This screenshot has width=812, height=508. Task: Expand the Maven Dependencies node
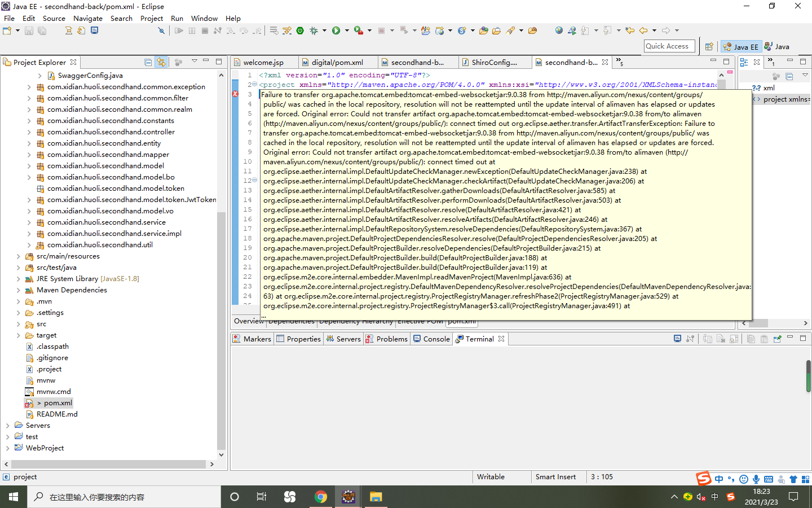click(x=18, y=290)
